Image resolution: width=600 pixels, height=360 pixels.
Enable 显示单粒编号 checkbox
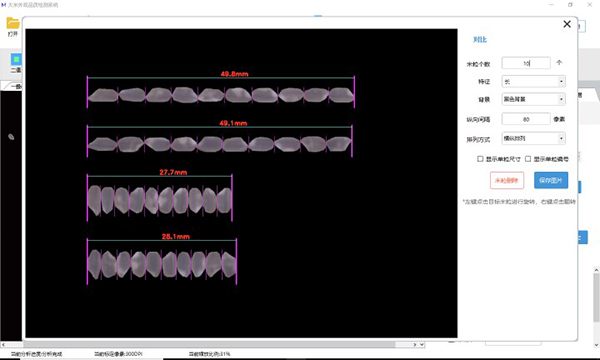(528, 159)
